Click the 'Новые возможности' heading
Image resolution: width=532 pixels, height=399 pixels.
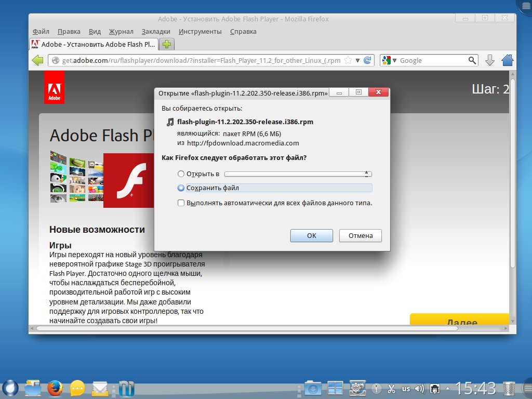(97, 229)
